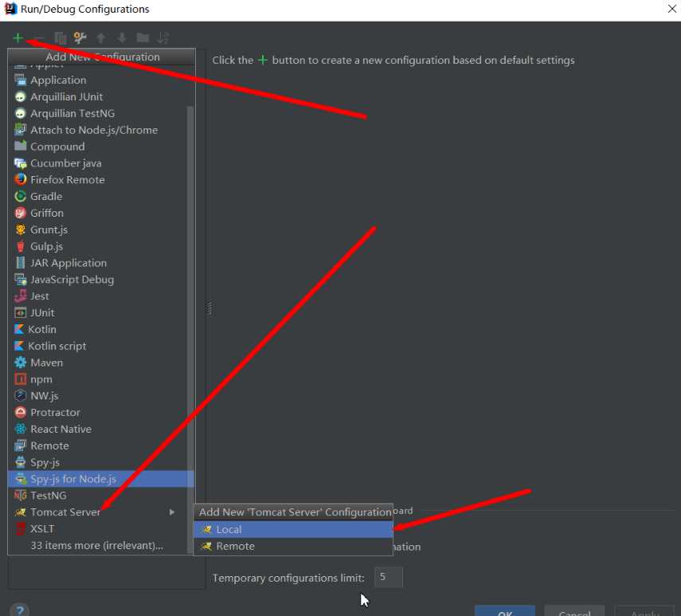Click the Gulp.js cup icon

tap(21, 246)
